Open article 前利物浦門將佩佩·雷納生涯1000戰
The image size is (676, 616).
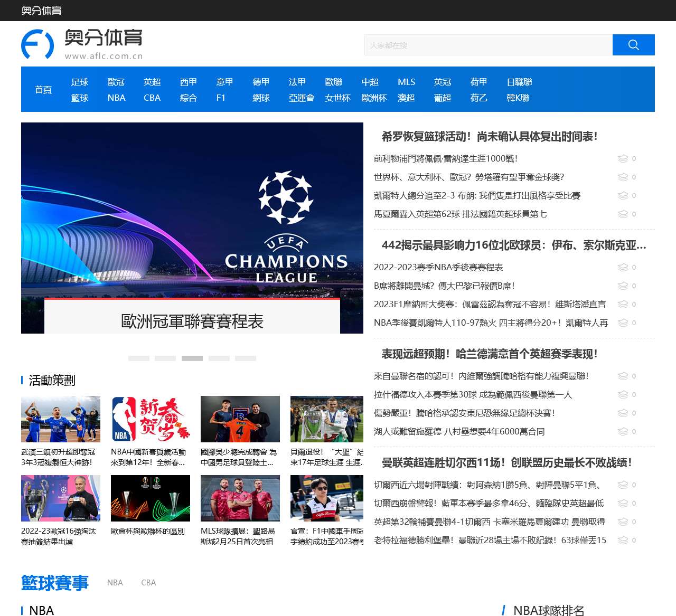(x=446, y=158)
